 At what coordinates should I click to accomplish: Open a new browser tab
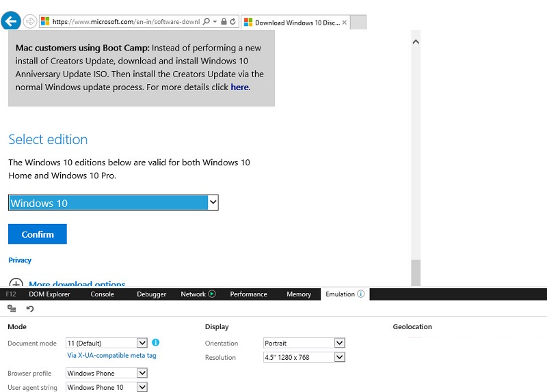pyautogui.click(x=358, y=23)
